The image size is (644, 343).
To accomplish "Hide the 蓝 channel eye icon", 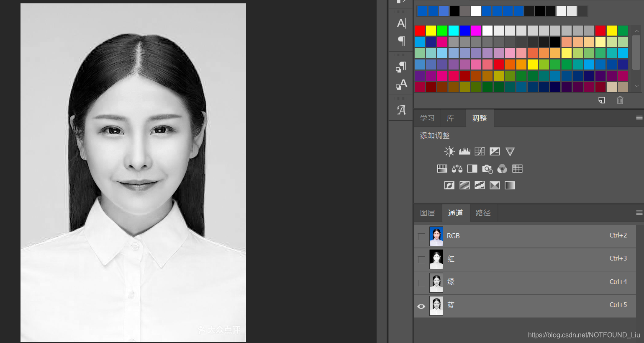I will click(421, 306).
